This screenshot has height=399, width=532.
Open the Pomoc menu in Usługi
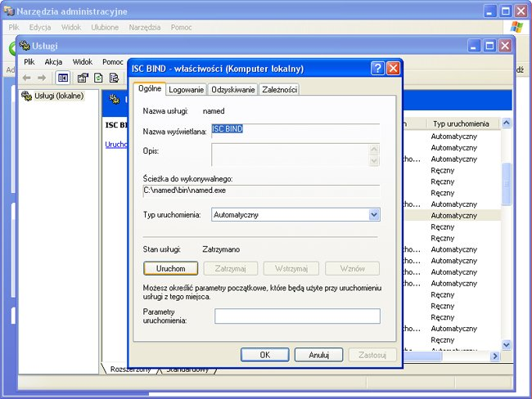[x=113, y=61]
